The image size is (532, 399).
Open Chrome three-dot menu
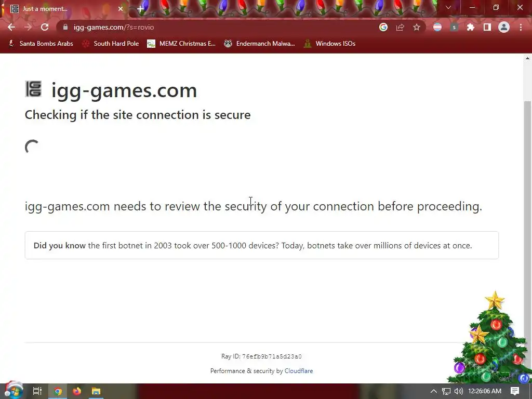(x=521, y=27)
